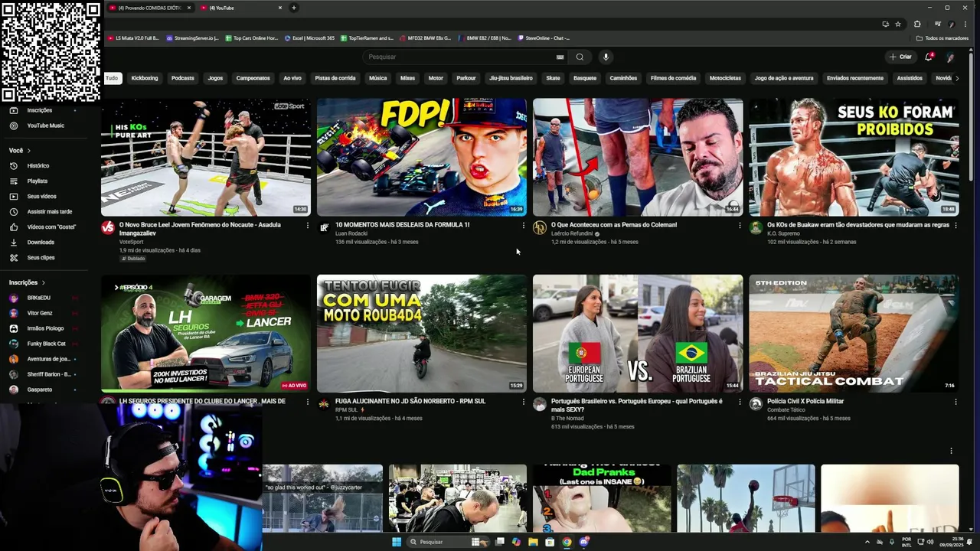Image resolution: width=980 pixels, height=551 pixels.
Task: Show hidden system tray icons
Action: coord(867,542)
